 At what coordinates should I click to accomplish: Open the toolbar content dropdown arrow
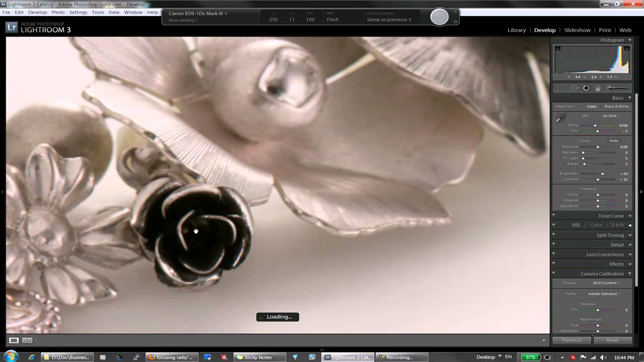click(x=543, y=340)
